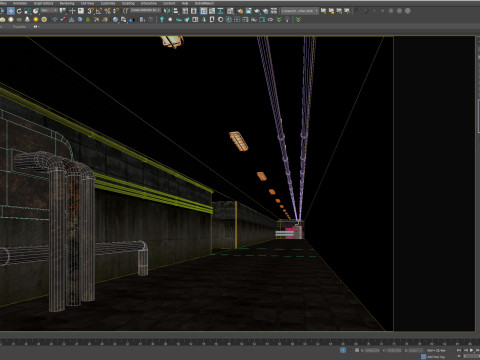
Task: Click the Grid value in status bar
Action: 436,351
